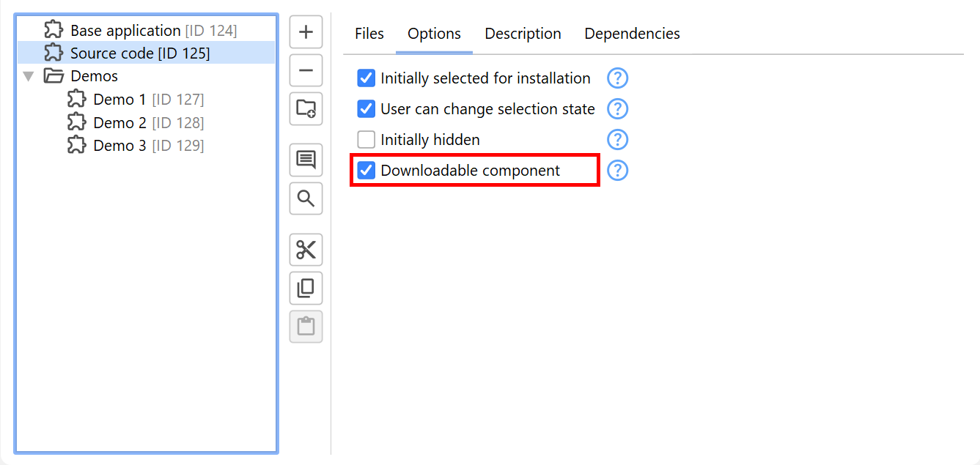This screenshot has height=465, width=980.
Task: Open help for Initially selected for installation
Action: [618, 78]
